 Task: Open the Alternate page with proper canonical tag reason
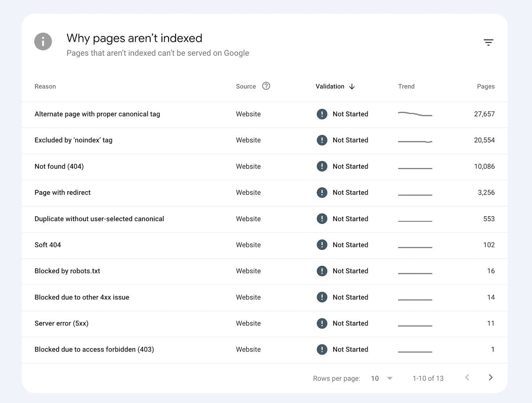click(97, 114)
